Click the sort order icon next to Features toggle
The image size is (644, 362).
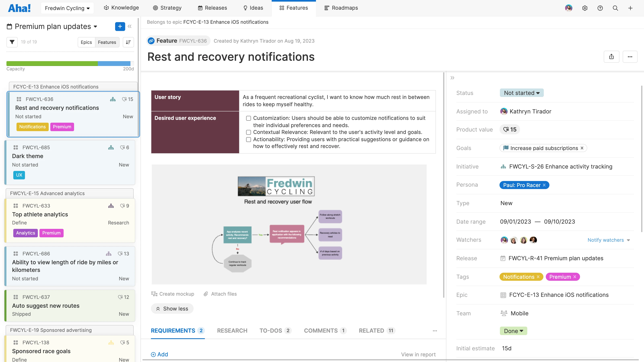point(128,42)
